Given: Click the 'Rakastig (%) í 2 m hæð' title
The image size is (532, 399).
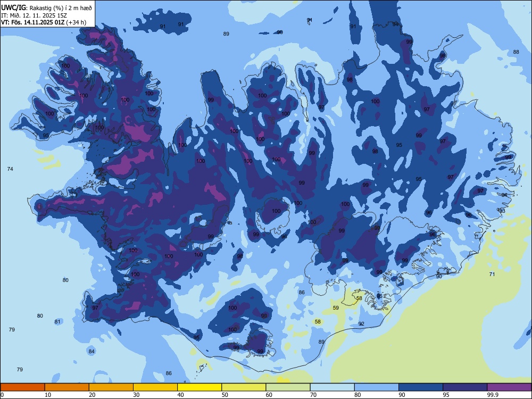Looking at the screenshot, I should (x=61, y=8).
